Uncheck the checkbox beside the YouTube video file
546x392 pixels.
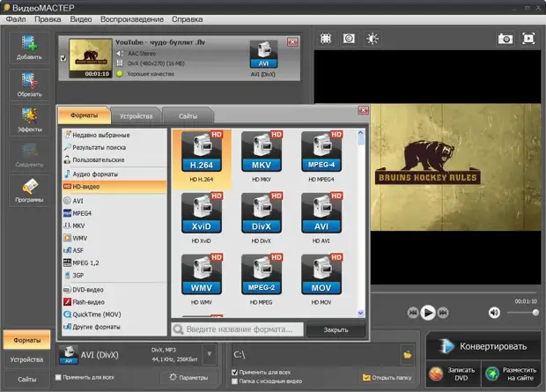pos(62,59)
